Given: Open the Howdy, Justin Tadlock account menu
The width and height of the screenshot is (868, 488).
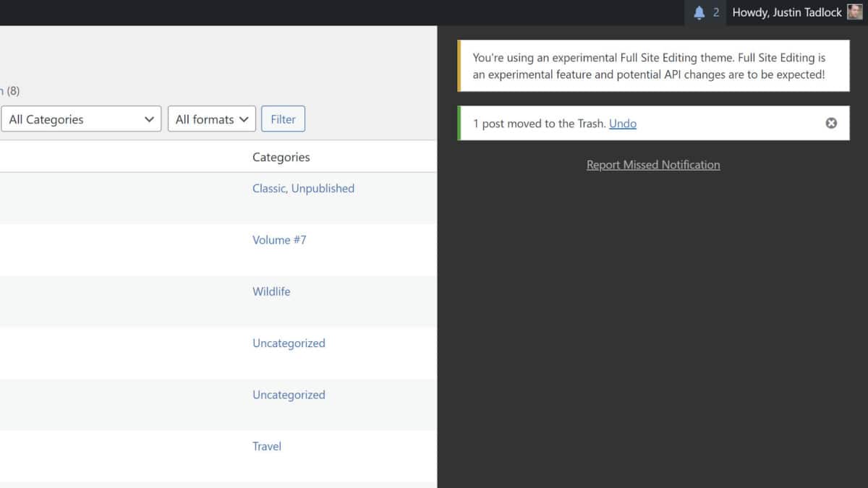Looking at the screenshot, I should tap(787, 12).
